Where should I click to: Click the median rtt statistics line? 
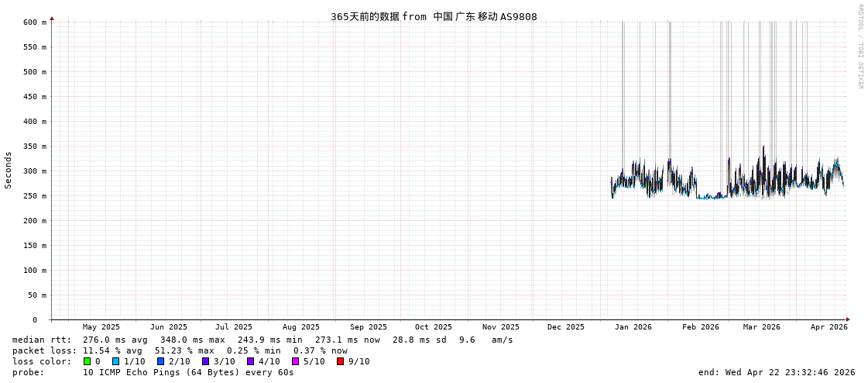tap(262, 340)
